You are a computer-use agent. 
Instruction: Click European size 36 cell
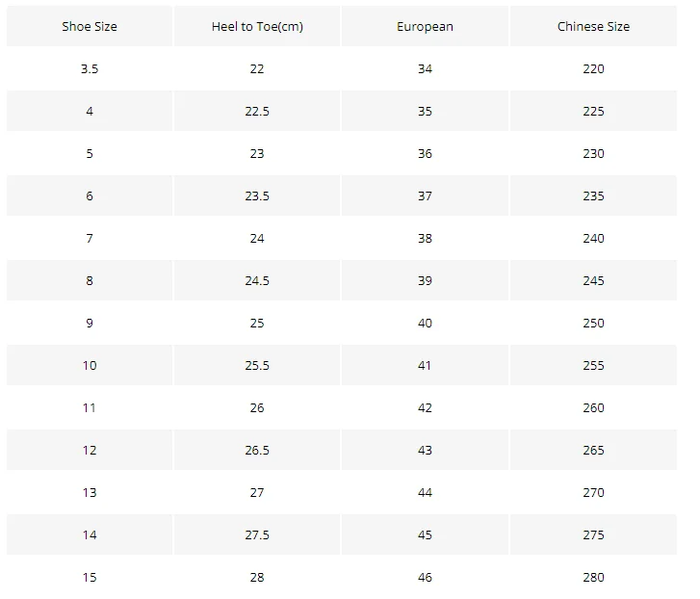tap(425, 153)
